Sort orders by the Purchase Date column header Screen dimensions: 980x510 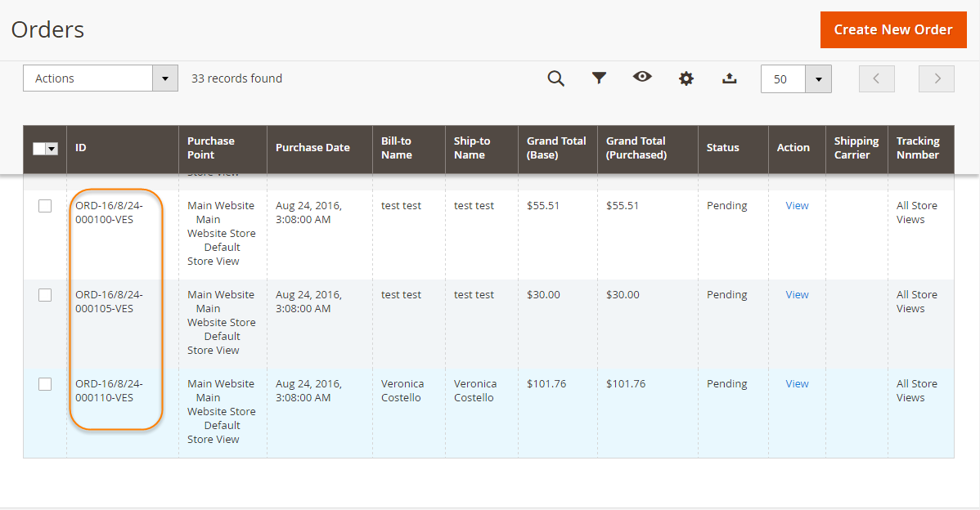click(312, 148)
